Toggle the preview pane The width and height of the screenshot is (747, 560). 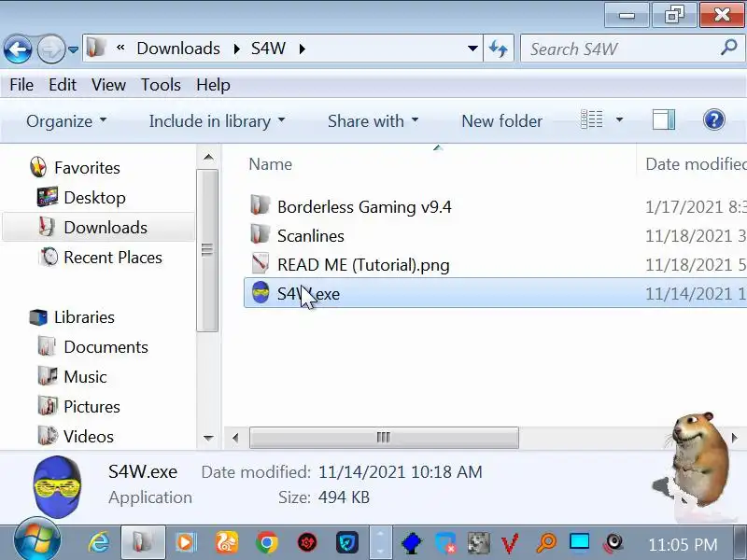664,119
